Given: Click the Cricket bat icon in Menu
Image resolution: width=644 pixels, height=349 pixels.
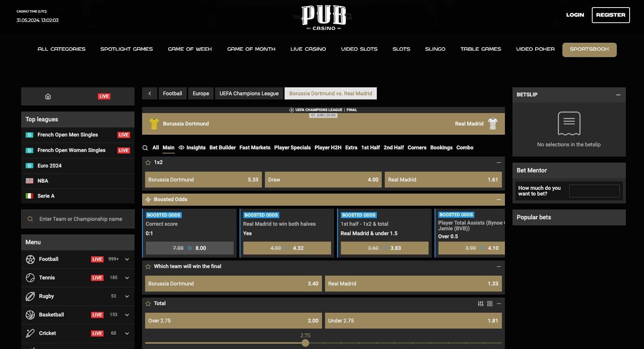Looking at the screenshot, I should point(30,333).
